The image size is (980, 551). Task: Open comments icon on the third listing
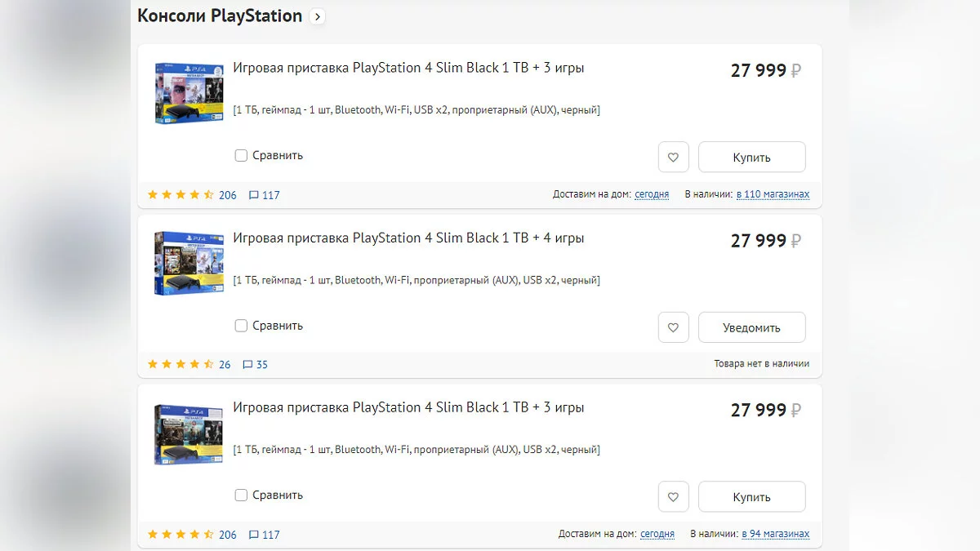click(x=254, y=535)
